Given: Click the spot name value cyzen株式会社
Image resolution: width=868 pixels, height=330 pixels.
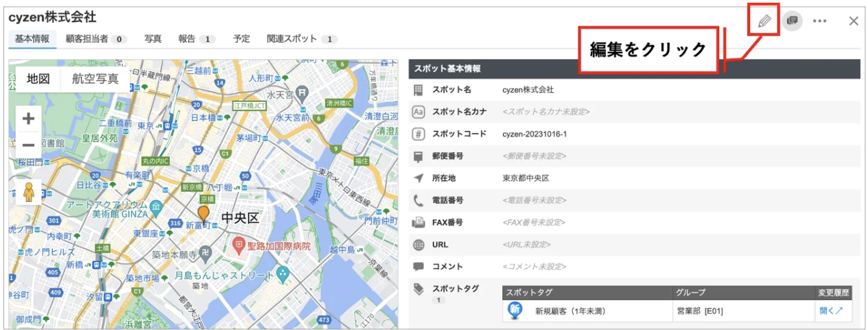Looking at the screenshot, I should pyautogui.click(x=528, y=89).
